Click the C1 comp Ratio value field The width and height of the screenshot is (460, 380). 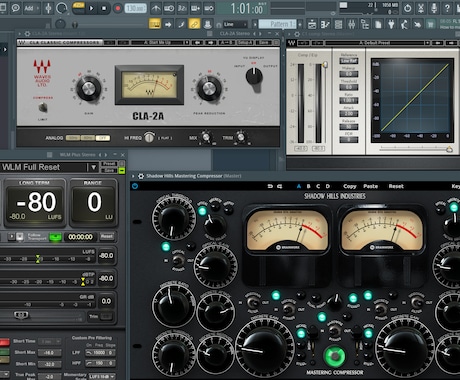pyautogui.click(x=349, y=100)
